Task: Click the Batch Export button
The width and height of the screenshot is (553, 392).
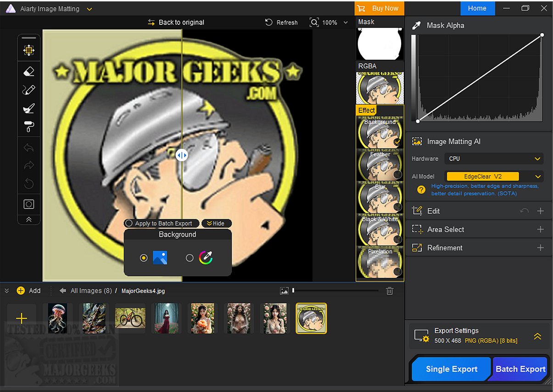Action: pos(520,369)
